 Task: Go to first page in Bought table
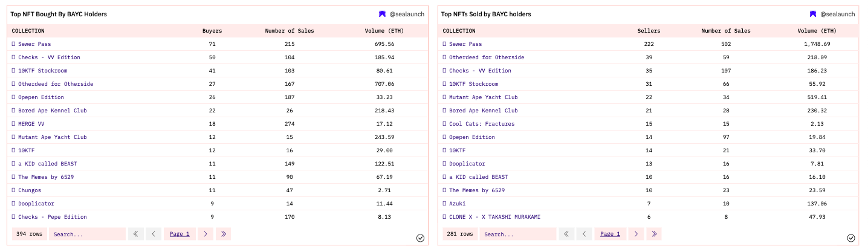(x=136, y=234)
